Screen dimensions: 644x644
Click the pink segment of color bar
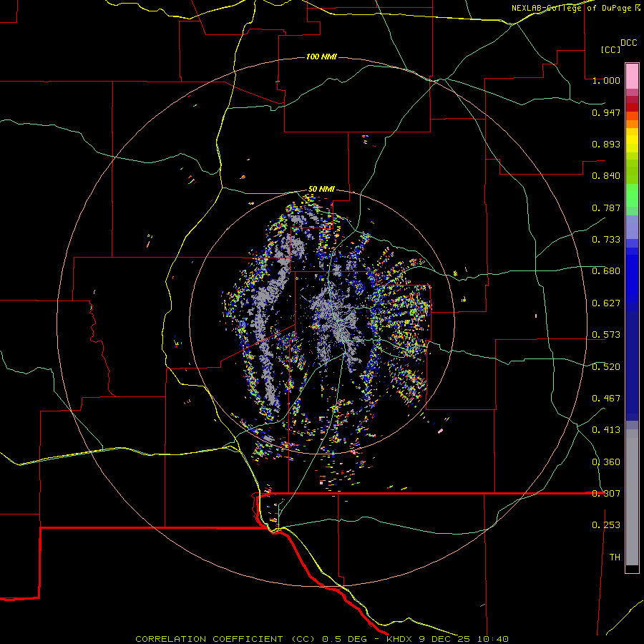[632, 76]
